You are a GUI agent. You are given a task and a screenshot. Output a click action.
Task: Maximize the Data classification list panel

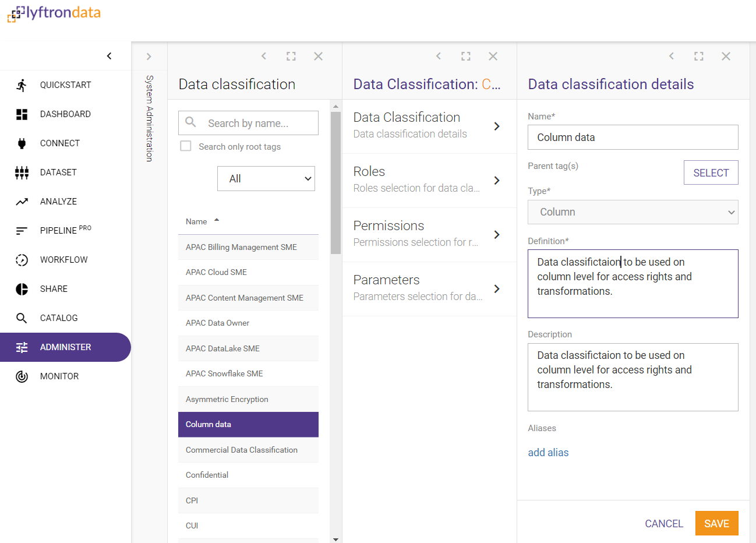pyautogui.click(x=291, y=56)
